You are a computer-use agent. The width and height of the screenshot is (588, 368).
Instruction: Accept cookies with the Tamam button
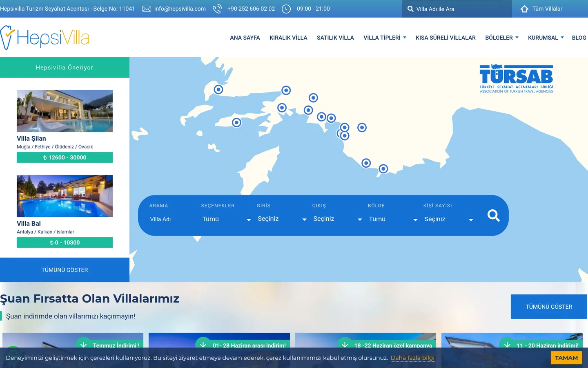566,358
